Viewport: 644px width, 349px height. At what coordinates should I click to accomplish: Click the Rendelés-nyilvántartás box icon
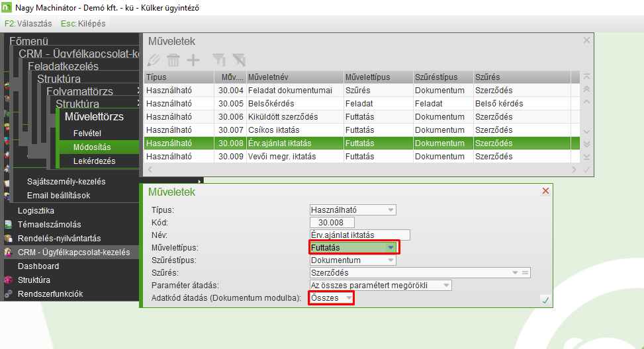8,238
